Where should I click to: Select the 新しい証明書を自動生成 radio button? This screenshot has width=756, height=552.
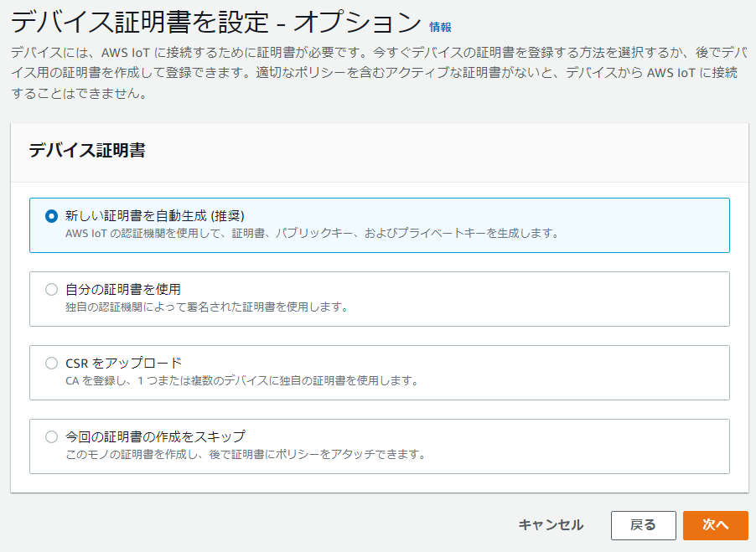point(52,215)
